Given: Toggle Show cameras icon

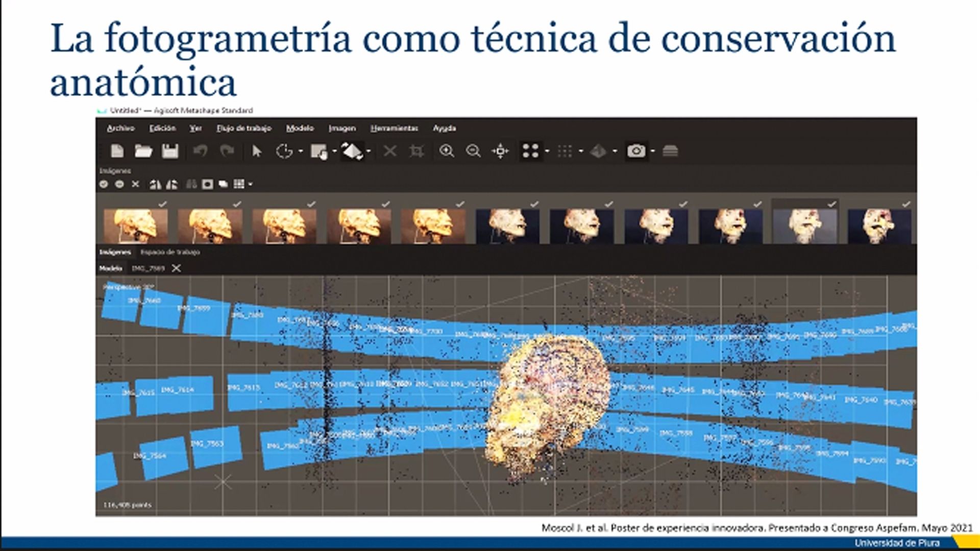Looking at the screenshot, I should coord(635,151).
